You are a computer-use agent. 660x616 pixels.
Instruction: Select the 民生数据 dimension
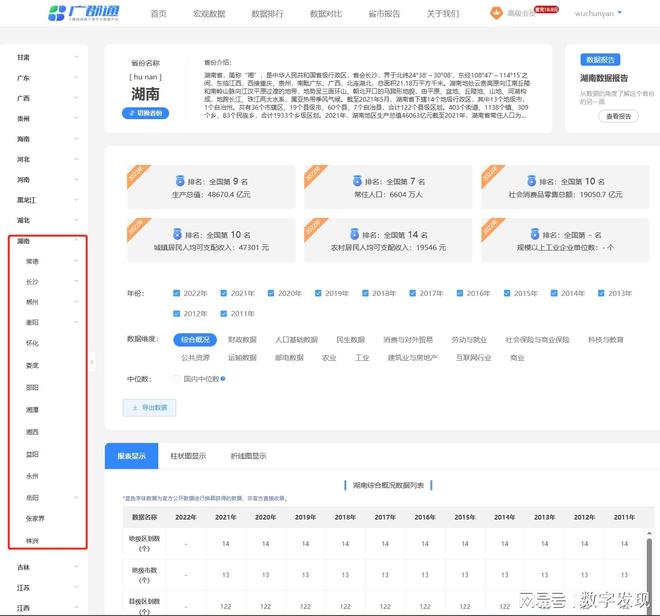350,339
